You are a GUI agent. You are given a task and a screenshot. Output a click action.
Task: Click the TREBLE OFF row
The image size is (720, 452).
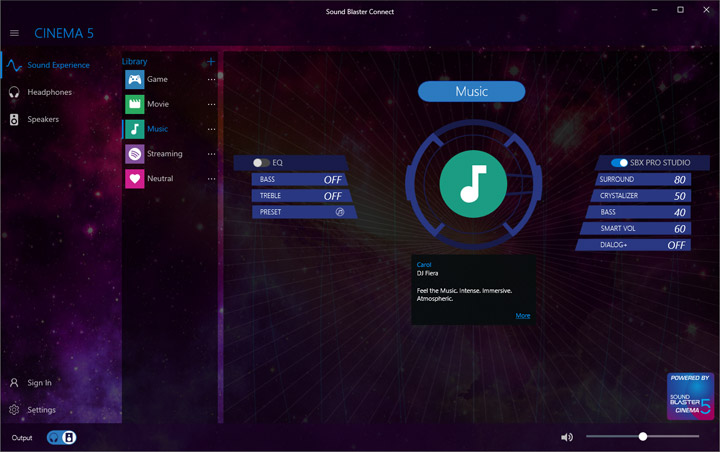pyautogui.click(x=302, y=196)
